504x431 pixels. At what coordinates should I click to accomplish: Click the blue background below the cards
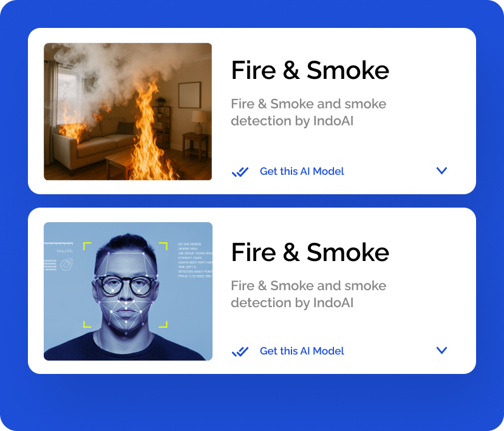pos(252,402)
